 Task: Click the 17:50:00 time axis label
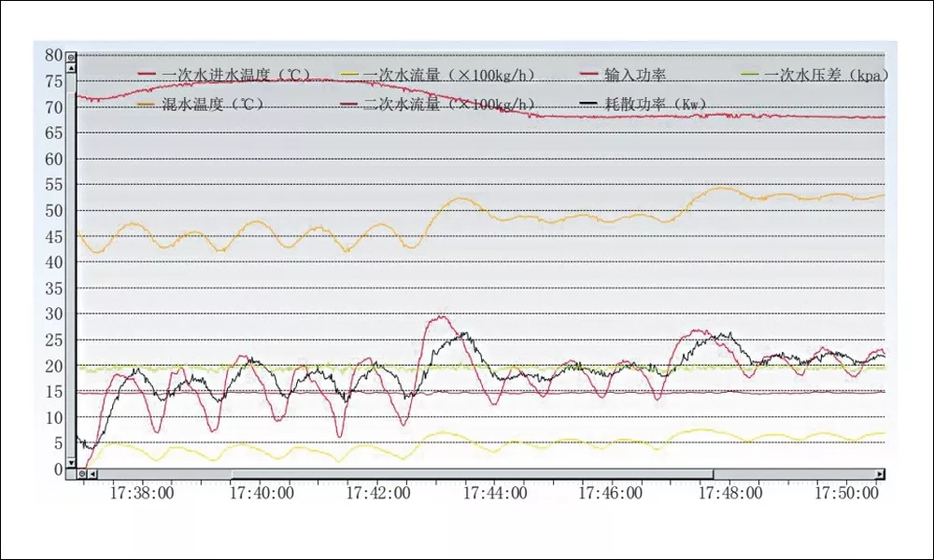[846, 492]
